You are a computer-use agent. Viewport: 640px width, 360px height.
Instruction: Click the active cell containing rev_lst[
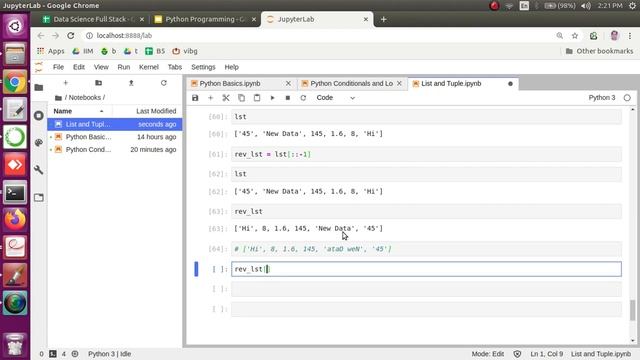(426, 269)
